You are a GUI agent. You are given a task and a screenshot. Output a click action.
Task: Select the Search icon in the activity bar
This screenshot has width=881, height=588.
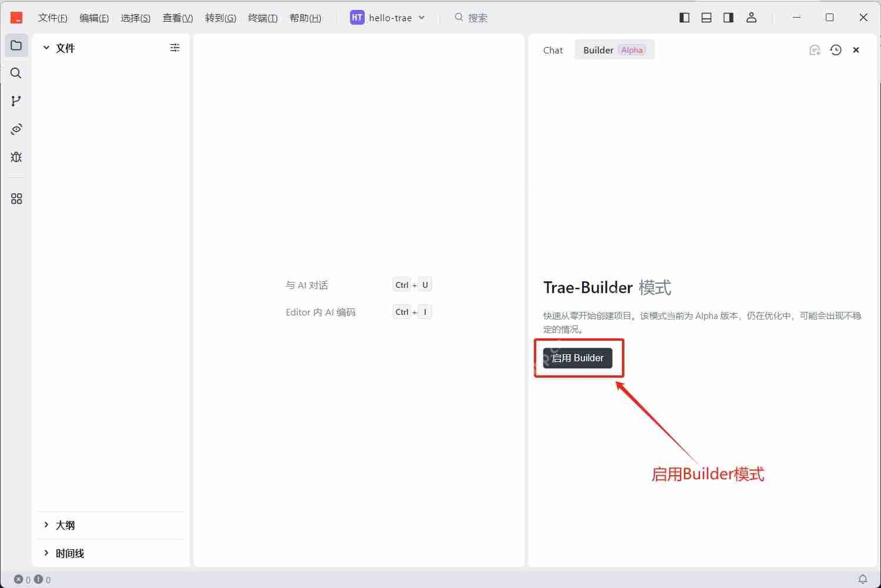(16, 73)
